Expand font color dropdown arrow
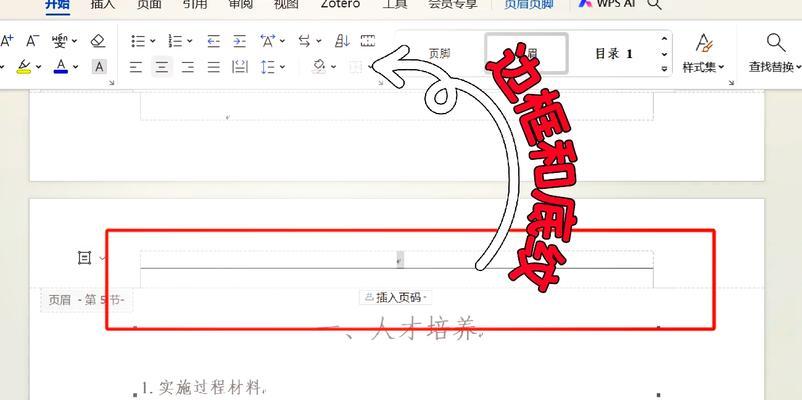The image size is (802, 400). tap(76, 66)
